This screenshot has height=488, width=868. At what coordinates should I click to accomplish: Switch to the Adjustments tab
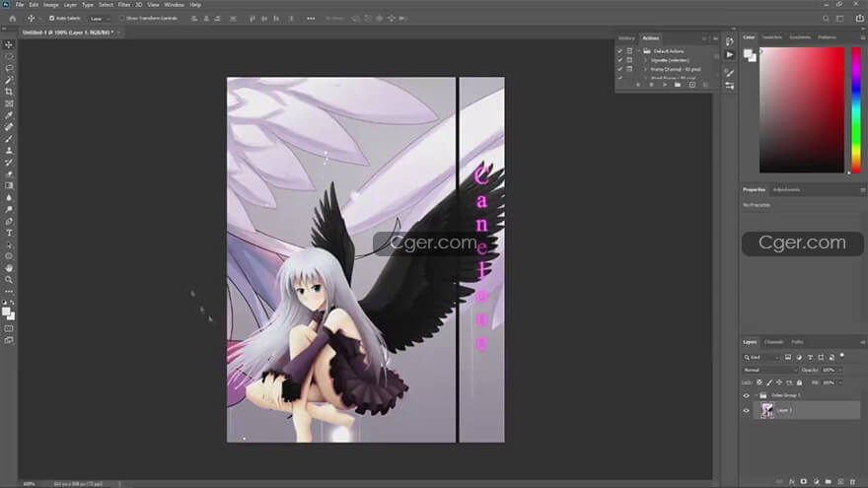(x=786, y=189)
